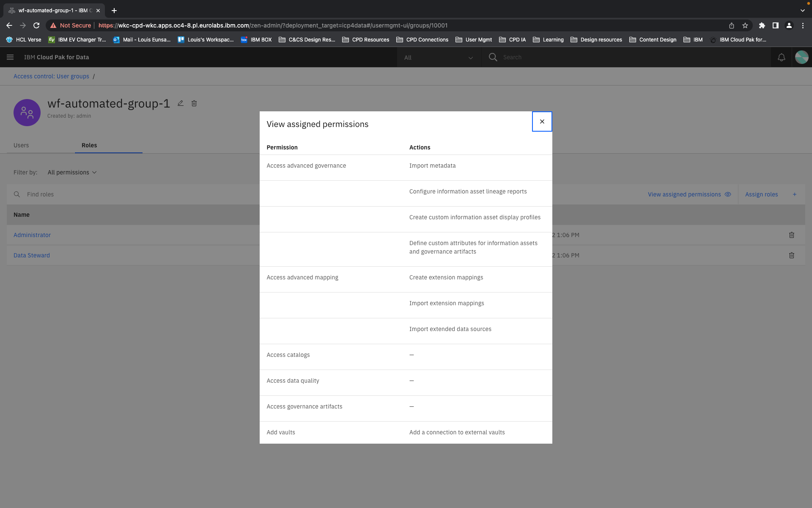Open the Learning bookmark folder
812x508 pixels.
coord(548,40)
